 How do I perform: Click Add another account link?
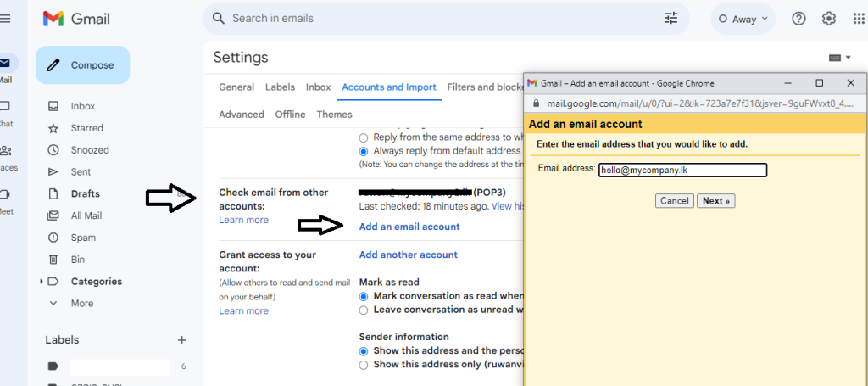point(409,255)
